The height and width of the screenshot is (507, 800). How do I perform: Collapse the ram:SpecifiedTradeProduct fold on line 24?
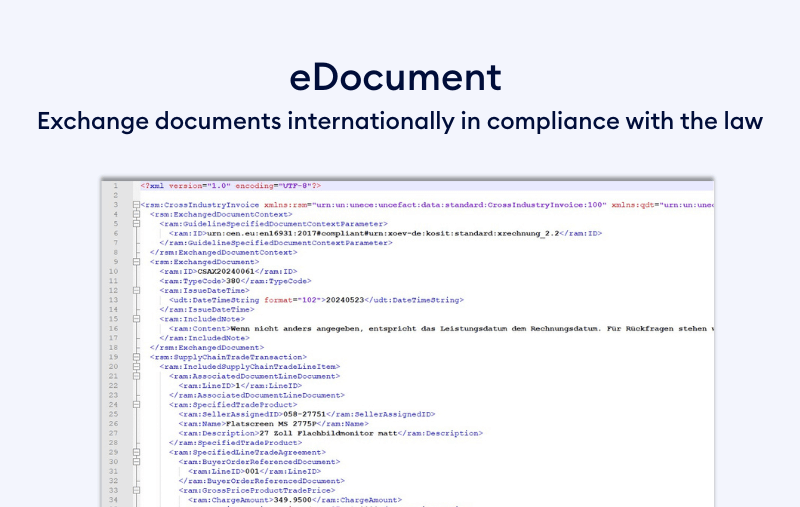pyautogui.click(x=136, y=404)
